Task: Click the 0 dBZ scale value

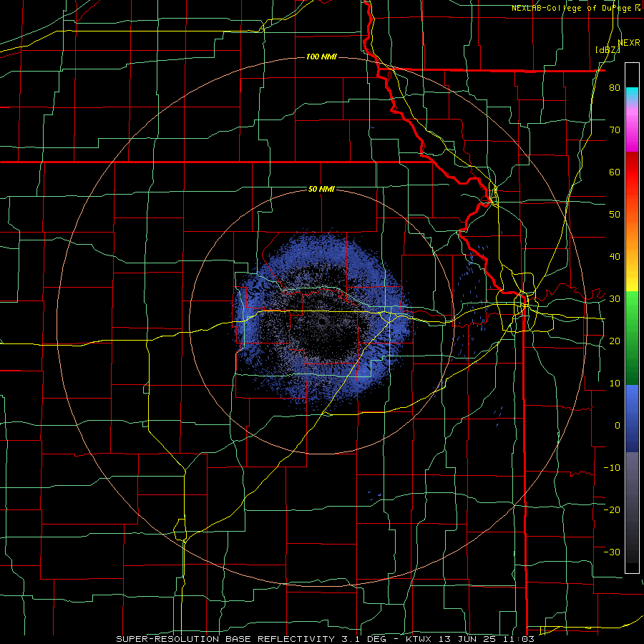Action: tap(618, 426)
